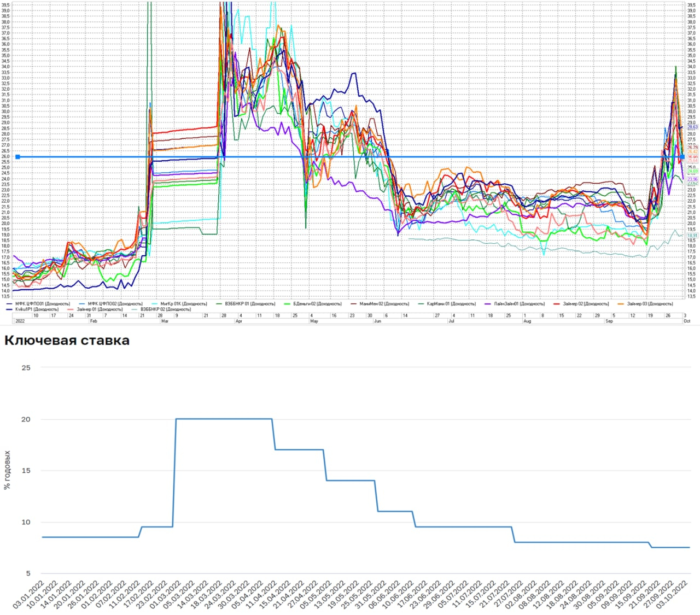Click the 24,69 green value label
Screen dimensions: 700x615
[x=692, y=171]
